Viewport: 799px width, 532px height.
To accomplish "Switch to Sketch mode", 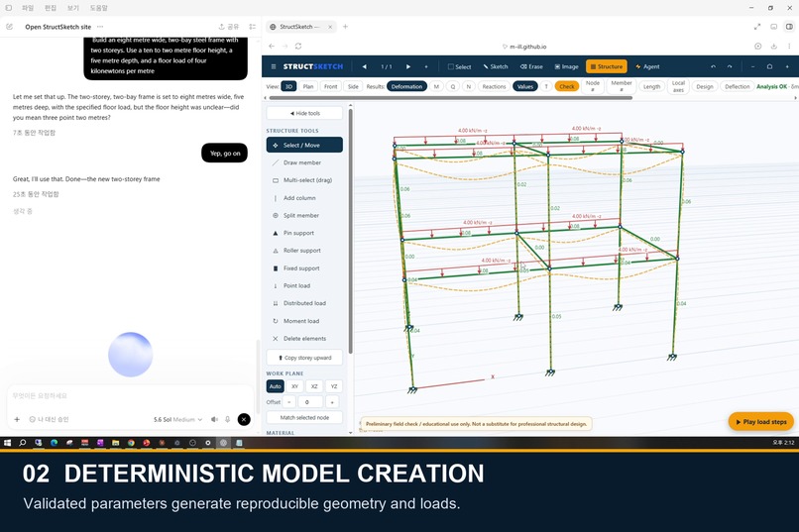I will pos(496,66).
